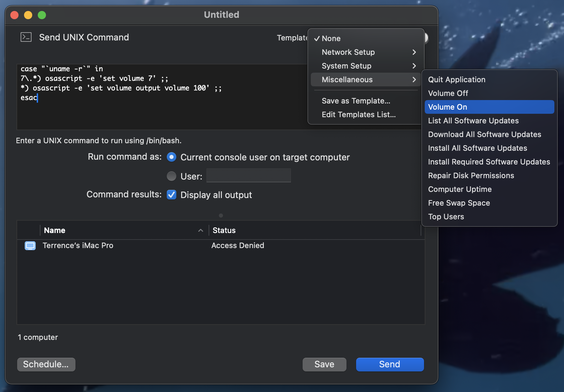
Task: Choose "Current console user on target computer"
Action: [171, 157]
